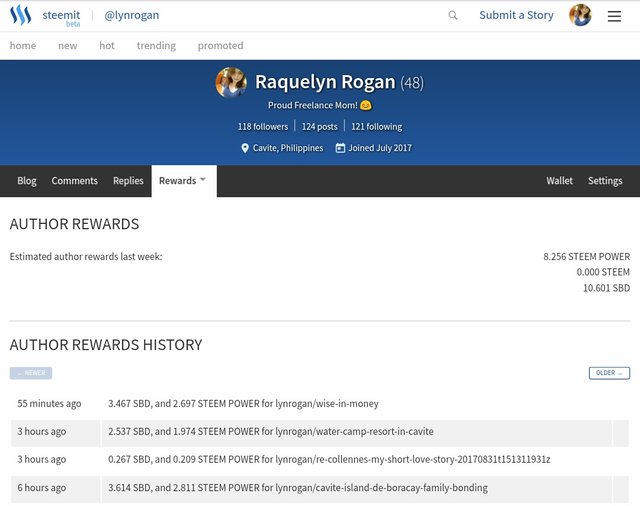The image size is (640, 506).
Task: Click the @lynrogan header link
Action: click(x=131, y=15)
